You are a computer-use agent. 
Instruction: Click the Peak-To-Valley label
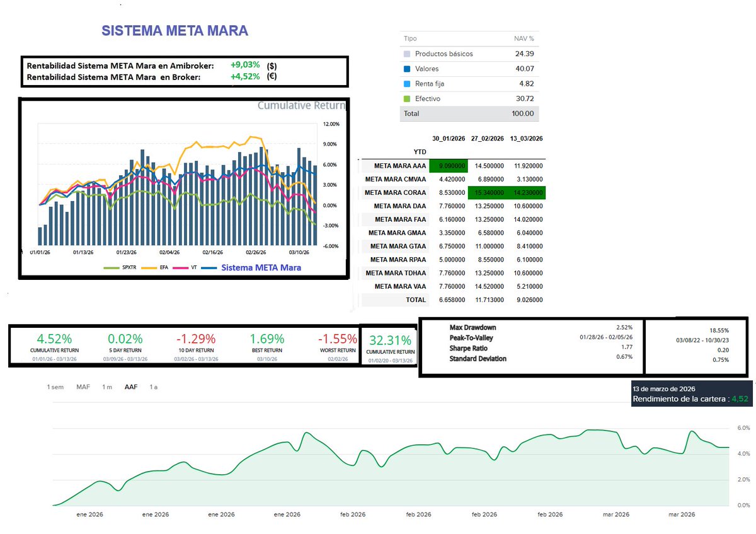pos(471,338)
